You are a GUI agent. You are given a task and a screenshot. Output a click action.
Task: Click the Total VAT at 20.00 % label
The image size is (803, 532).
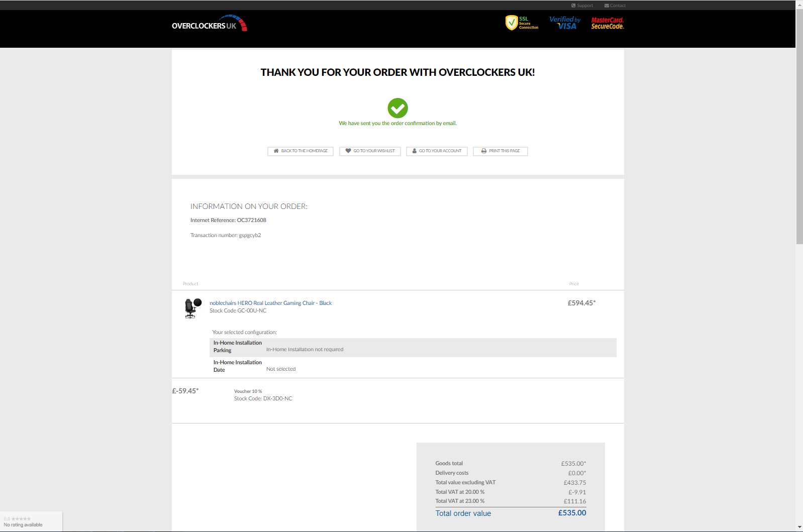[x=460, y=492]
